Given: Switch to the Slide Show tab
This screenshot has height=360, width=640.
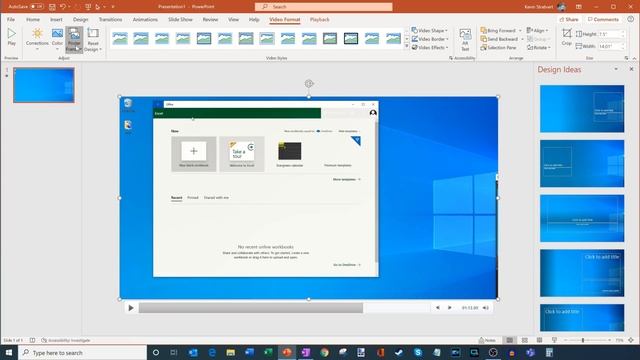Looking at the screenshot, I should (180, 20).
